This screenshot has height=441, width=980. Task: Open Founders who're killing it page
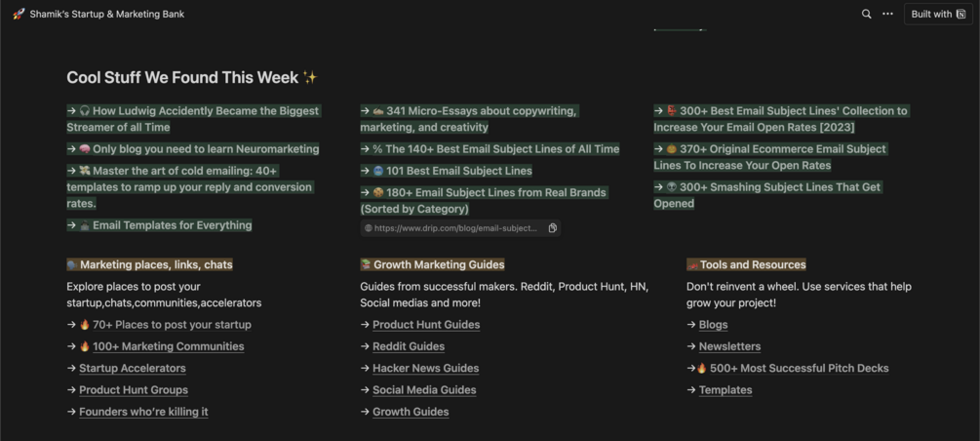pos(143,412)
